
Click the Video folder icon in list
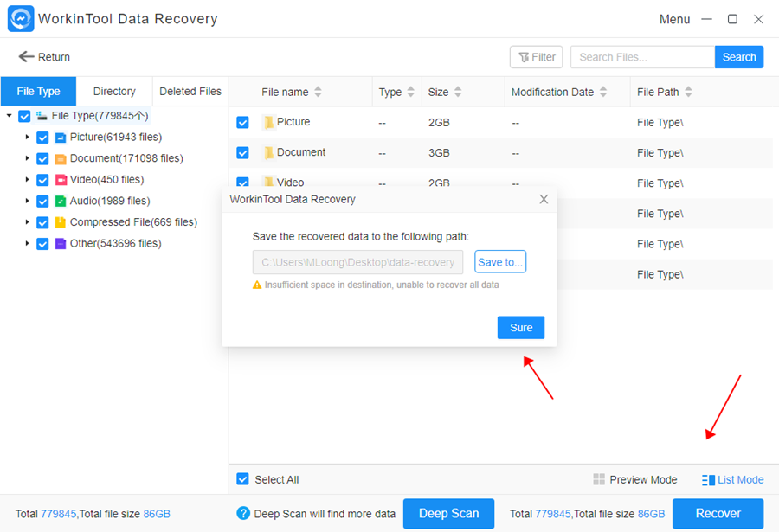(268, 182)
